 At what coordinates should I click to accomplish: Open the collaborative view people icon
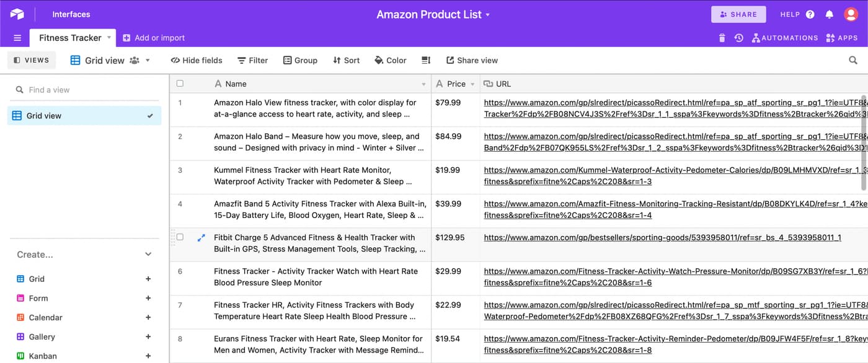click(135, 60)
